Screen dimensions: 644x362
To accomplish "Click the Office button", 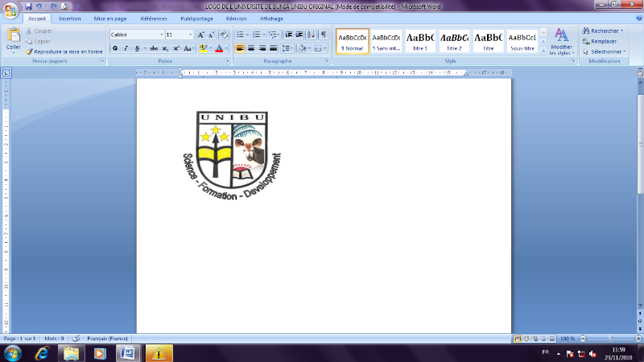I will pyautogui.click(x=11, y=9).
